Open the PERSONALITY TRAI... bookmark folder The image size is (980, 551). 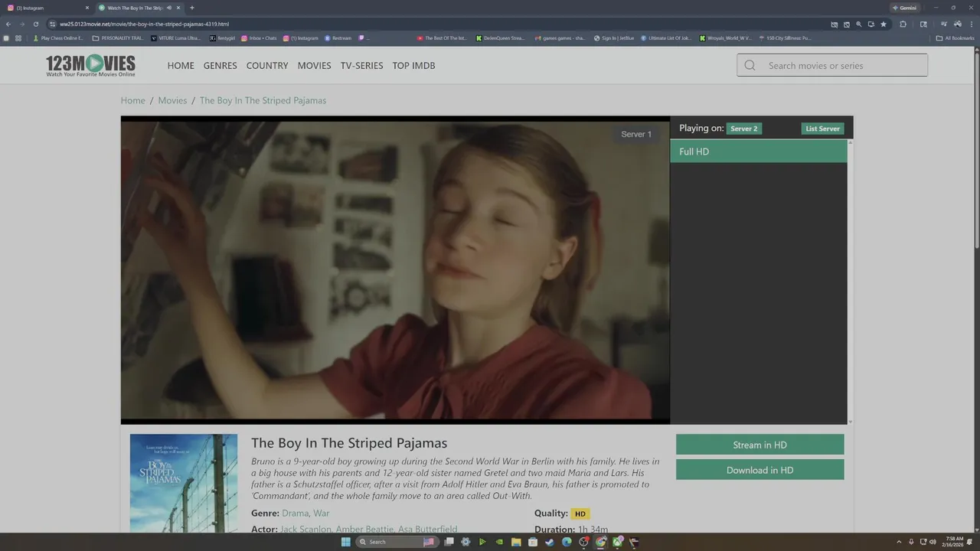point(118,37)
